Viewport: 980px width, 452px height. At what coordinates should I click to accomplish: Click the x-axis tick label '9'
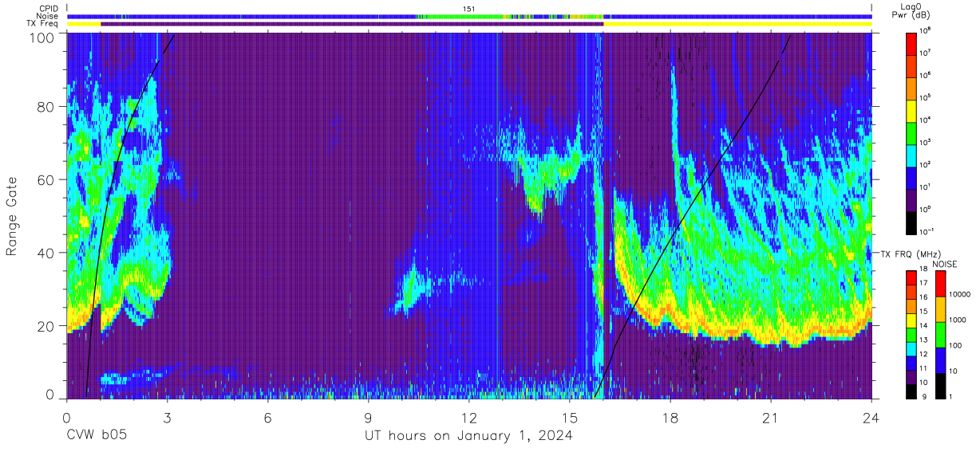(x=369, y=417)
